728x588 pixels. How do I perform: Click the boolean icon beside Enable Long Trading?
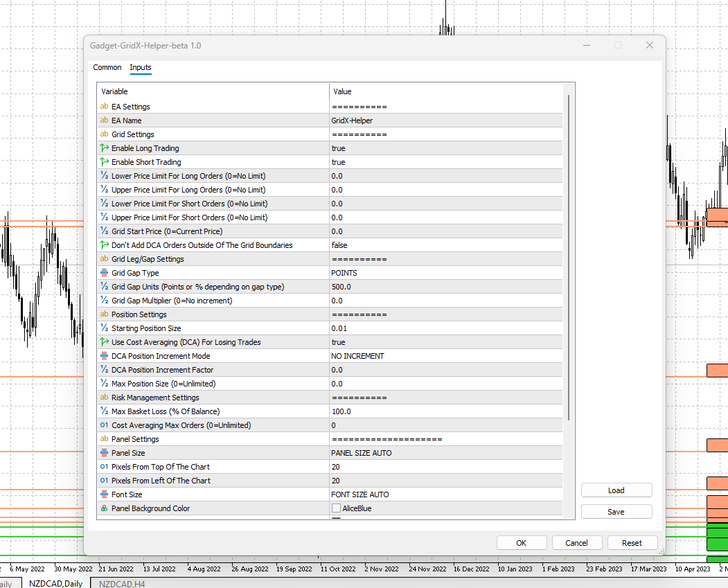pos(105,148)
